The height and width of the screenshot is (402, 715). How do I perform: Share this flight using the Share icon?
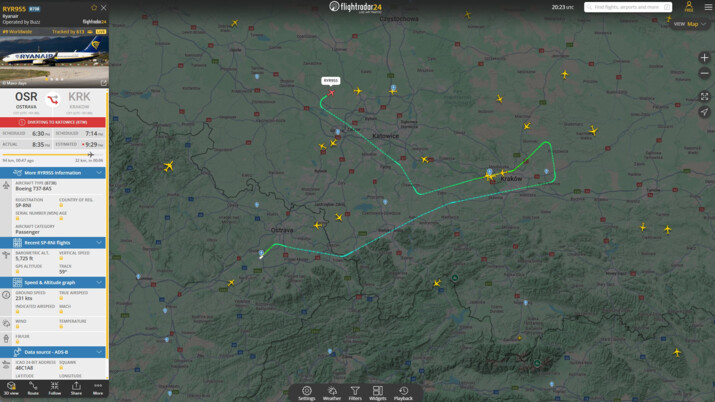[76, 388]
